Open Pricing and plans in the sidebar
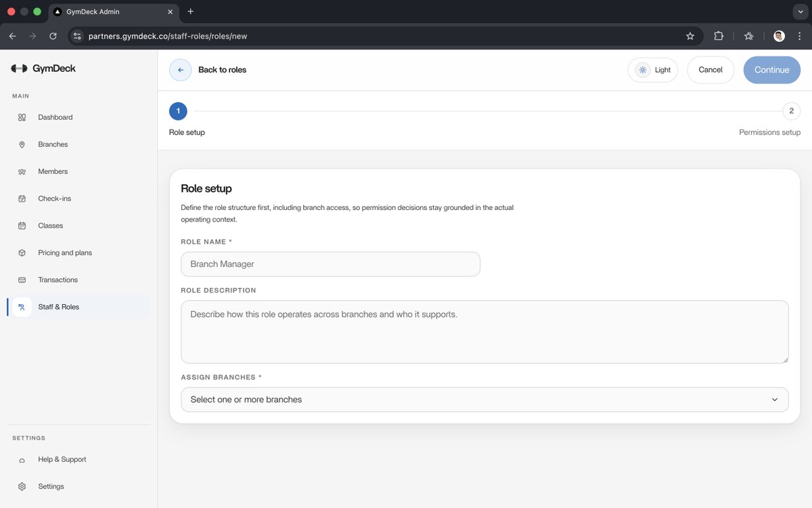Image resolution: width=812 pixels, height=508 pixels. point(78,253)
